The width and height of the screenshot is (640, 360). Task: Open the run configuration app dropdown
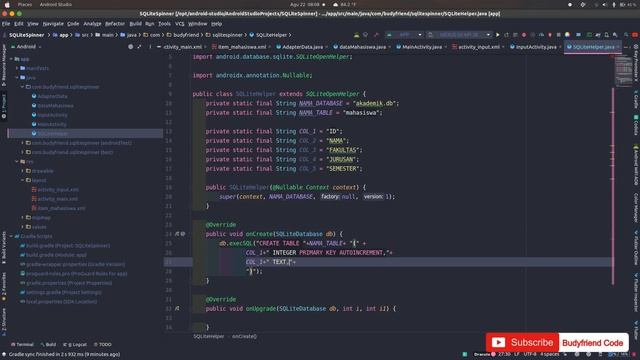(404, 35)
